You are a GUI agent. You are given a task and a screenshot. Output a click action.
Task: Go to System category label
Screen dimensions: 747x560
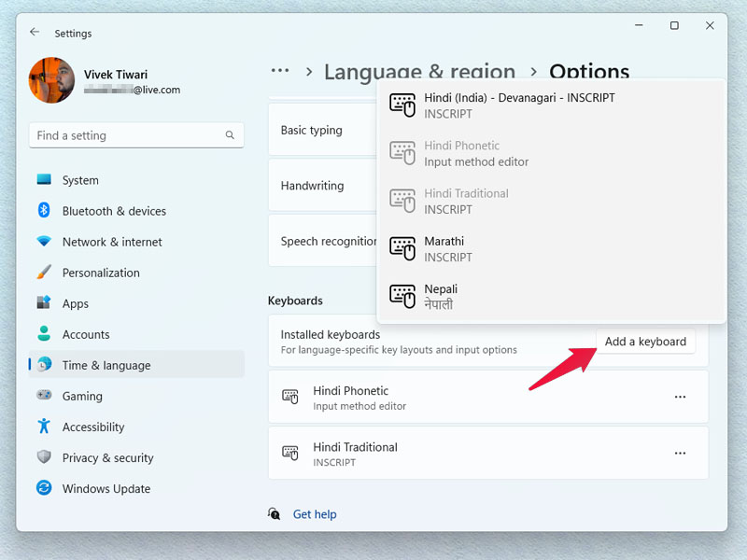[80, 180]
